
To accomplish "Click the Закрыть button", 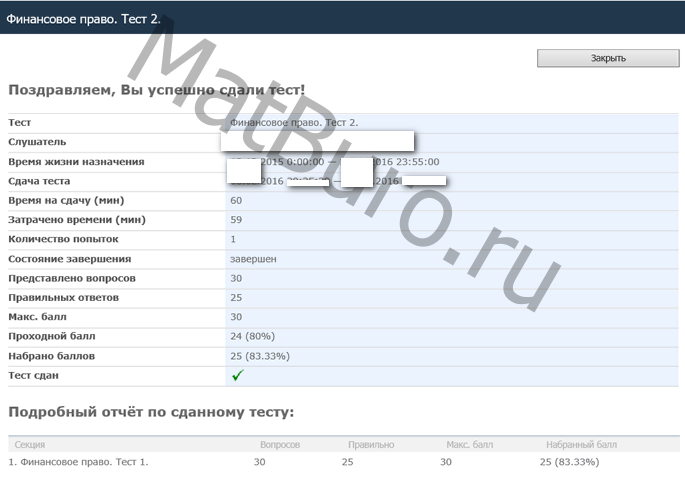I will click(x=607, y=58).
